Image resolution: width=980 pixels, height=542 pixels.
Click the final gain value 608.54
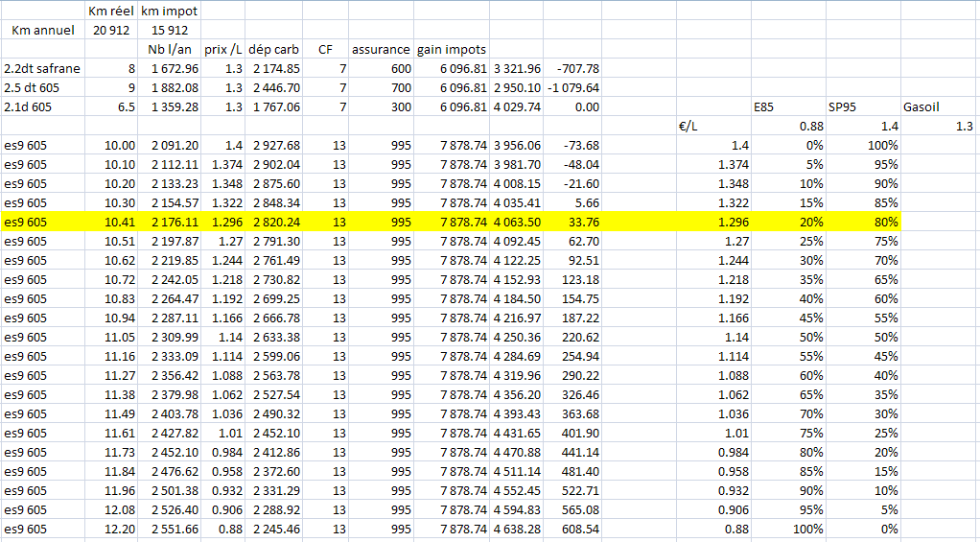coord(572,530)
